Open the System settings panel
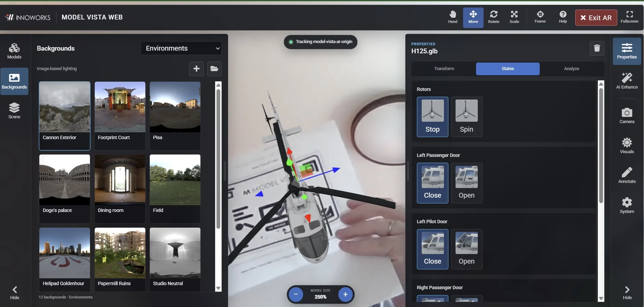644x307 pixels. 627,205
